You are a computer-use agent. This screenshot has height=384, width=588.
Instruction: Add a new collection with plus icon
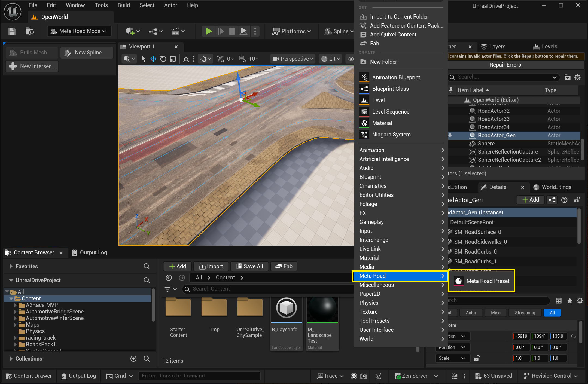click(133, 359)
